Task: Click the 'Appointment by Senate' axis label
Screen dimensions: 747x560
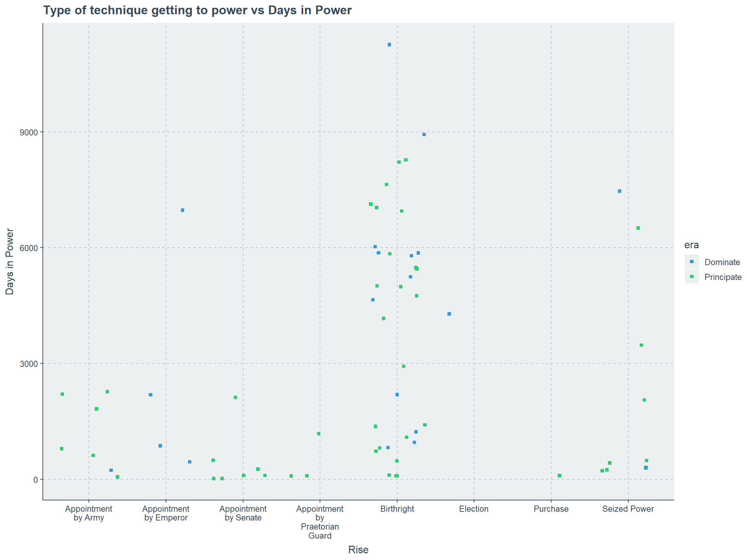Action: [x=243, y=513]
